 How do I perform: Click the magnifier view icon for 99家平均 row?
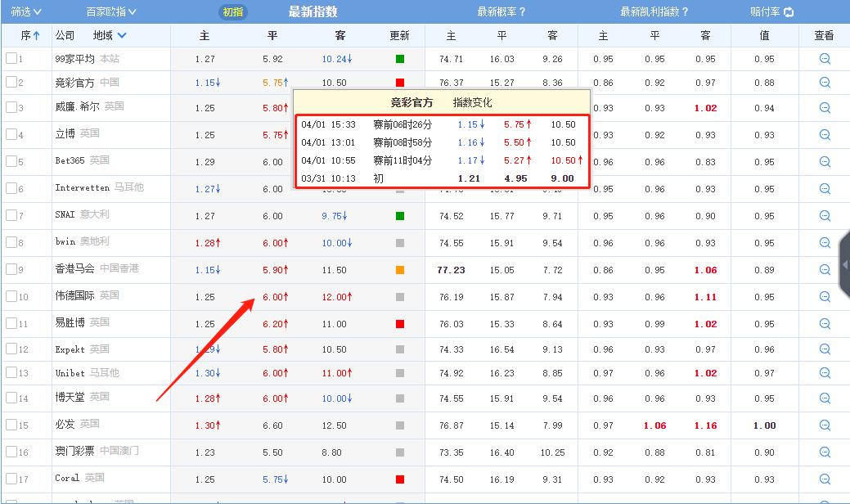pos(823,56)
